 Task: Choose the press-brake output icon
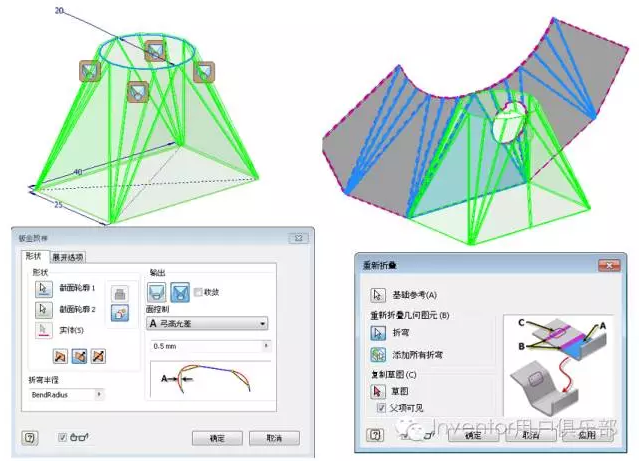point(181,292)
